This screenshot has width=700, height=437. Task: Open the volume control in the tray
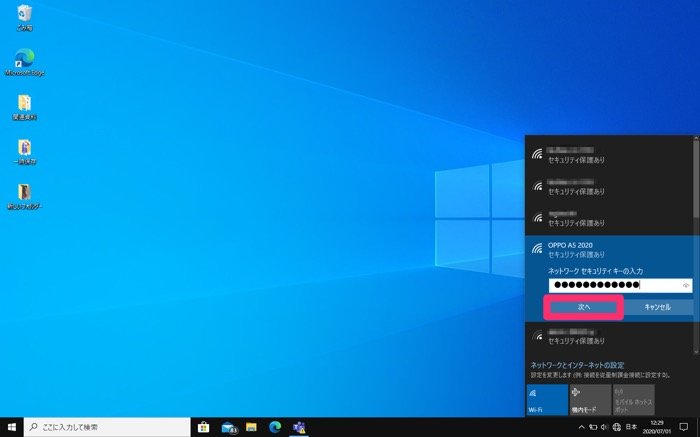[x=604, y=427]
